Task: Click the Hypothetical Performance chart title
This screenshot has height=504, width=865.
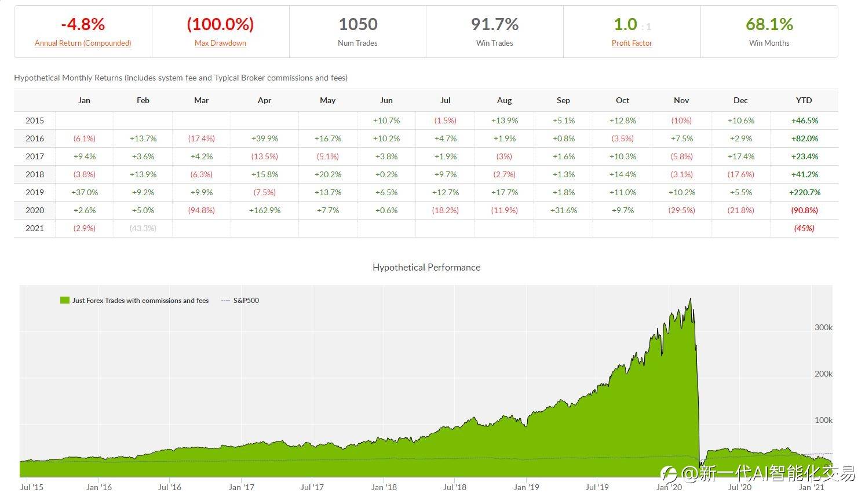Action: point(426,267)
